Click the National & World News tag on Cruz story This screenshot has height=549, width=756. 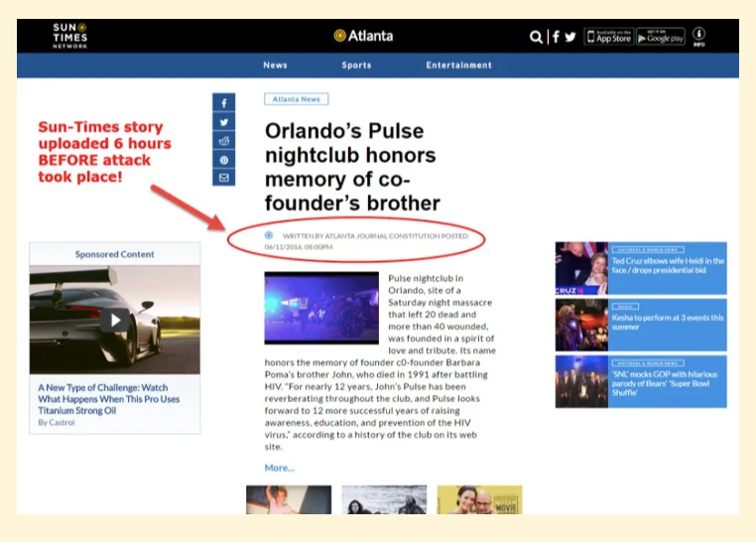coord(648,249)
